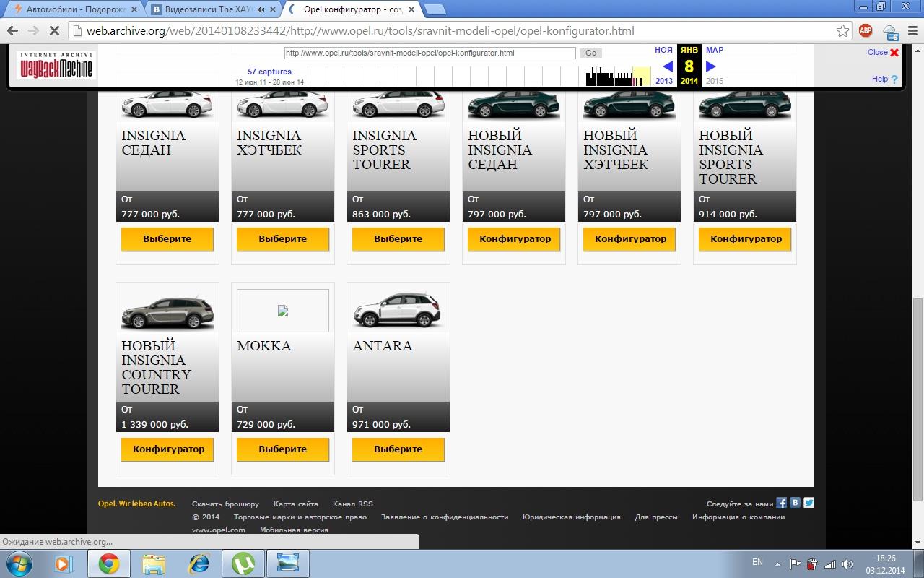Open Opel Facebook page icon
Screen dimensions: 924x578
tap(782, 503)
